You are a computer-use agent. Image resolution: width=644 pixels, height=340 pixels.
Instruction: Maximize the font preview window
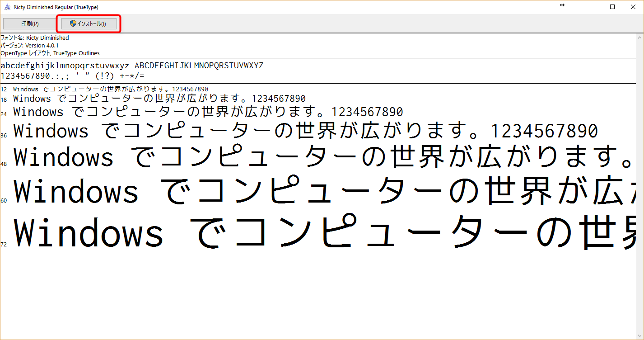[612, 7]
